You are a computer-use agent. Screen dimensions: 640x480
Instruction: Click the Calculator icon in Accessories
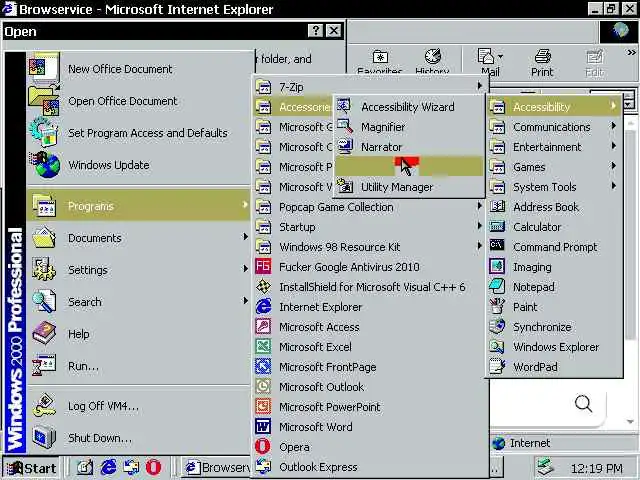(x=497, y=227)
